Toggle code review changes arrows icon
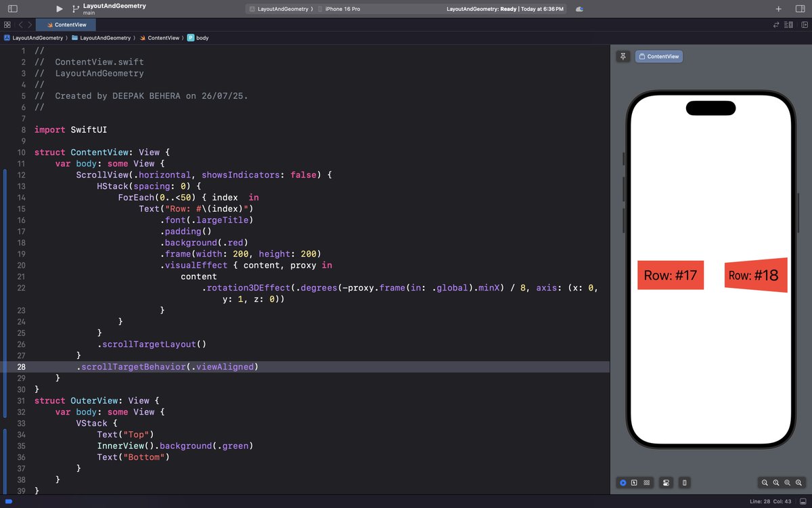 (x=777, y=24)
